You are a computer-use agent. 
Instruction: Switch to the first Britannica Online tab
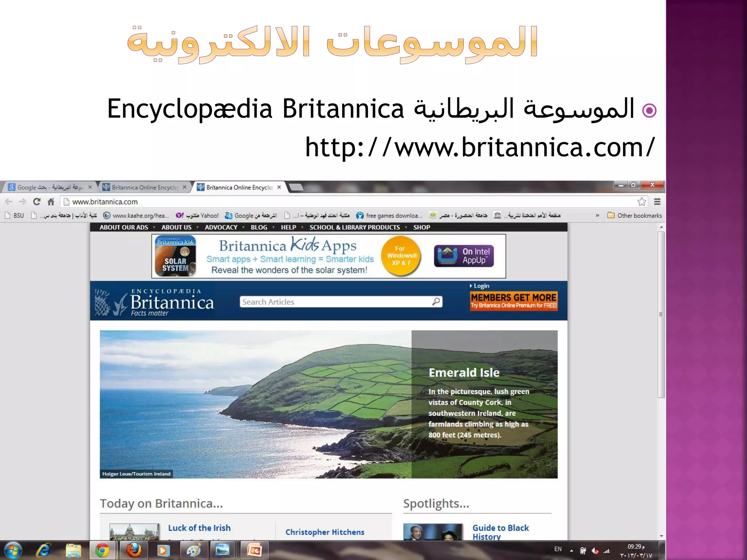(x=144, y=187)
